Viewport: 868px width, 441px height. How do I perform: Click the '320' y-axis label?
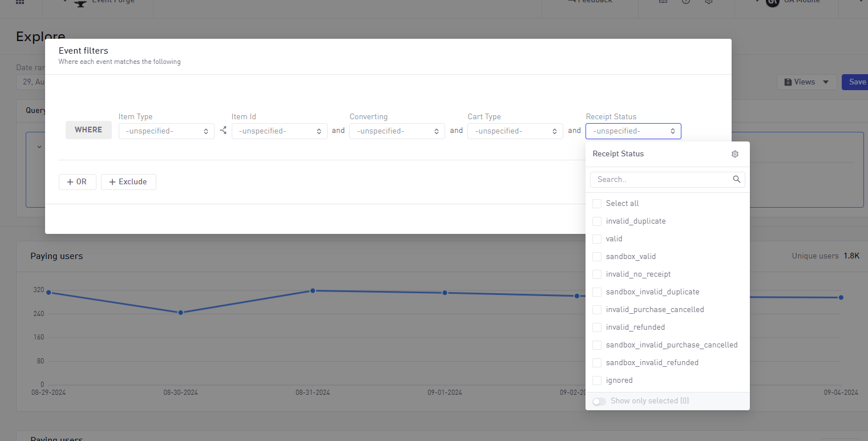click(x=39, y=290)
